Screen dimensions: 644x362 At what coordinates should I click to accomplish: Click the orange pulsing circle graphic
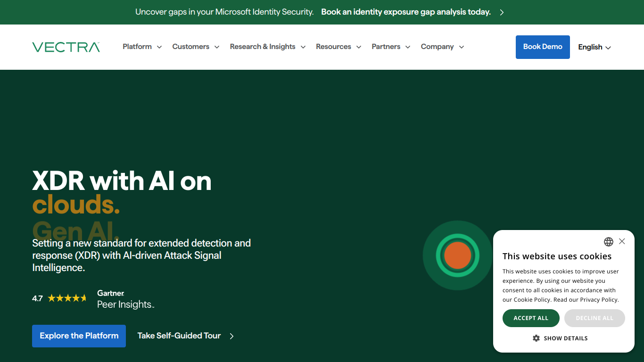pos(457,255)
